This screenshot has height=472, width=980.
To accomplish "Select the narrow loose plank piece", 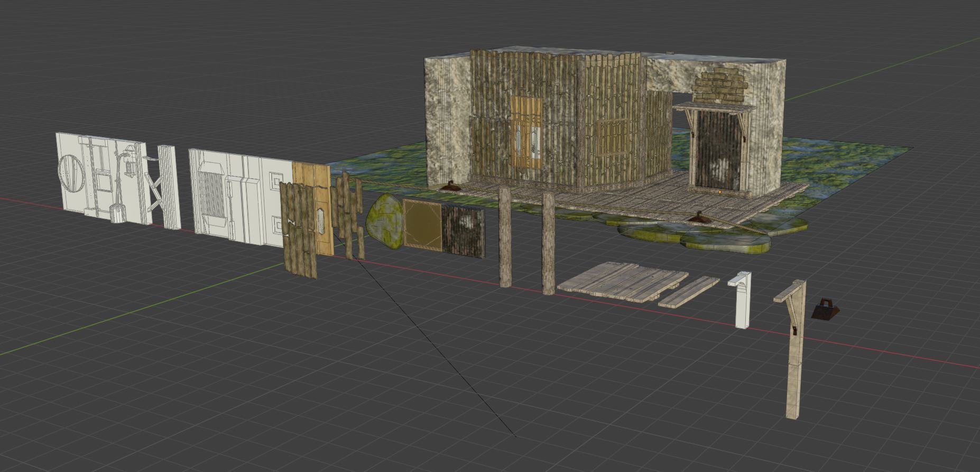I will tap(689, 292).
